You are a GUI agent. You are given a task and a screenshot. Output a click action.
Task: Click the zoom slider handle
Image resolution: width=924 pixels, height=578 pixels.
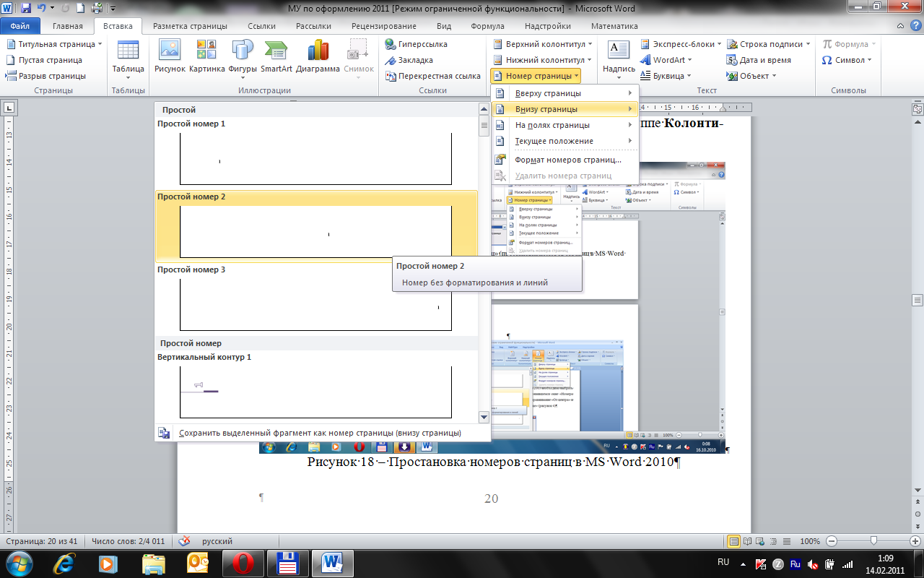pos(874,541)
